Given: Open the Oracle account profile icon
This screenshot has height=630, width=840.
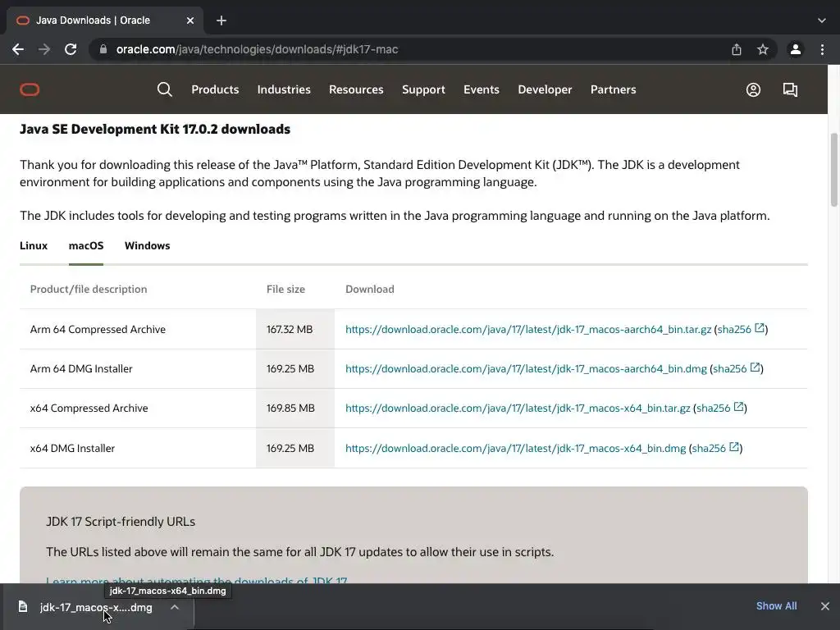Looking at the screenshot, I should [753, 89].
